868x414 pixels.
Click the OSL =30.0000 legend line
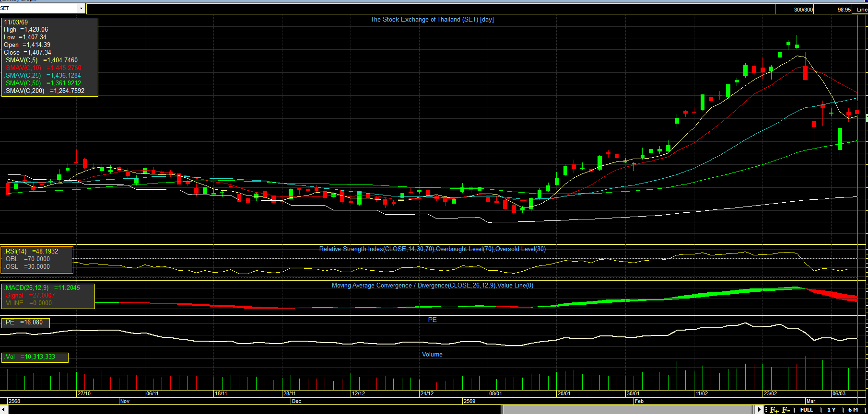27,267
